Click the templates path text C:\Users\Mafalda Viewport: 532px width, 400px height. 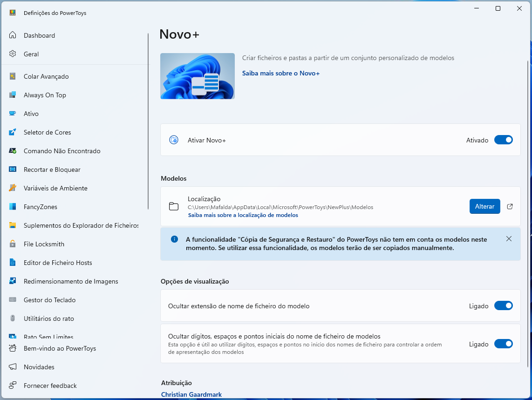pyautogui.click(x=280, y=207)
